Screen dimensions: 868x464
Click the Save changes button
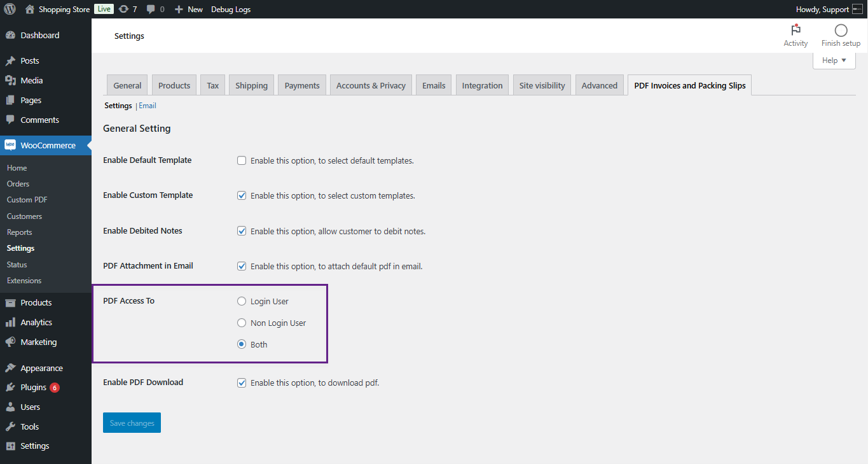132,423
